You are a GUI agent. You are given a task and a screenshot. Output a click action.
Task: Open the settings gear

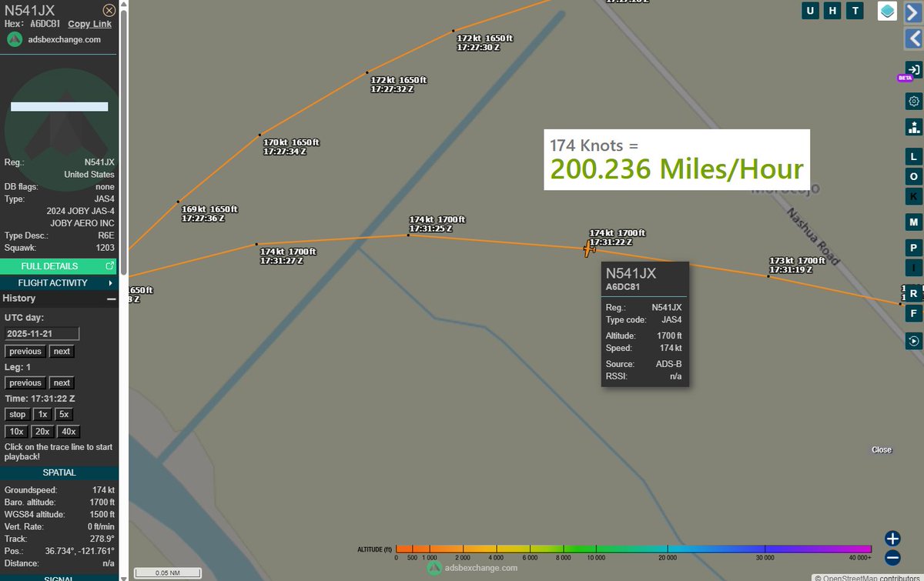click(x=913, y=101)
